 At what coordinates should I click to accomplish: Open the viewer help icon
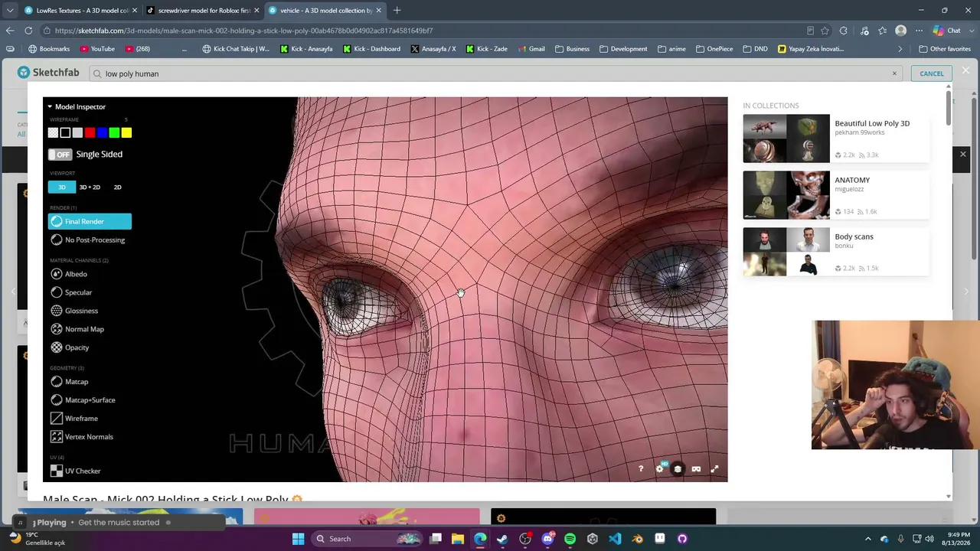pos(641,469)
